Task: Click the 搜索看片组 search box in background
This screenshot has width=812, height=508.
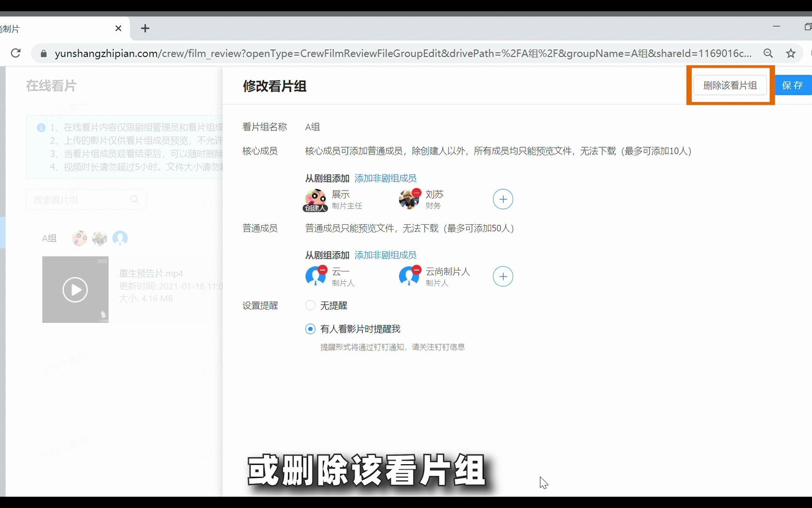Action: tap(86, 199)
